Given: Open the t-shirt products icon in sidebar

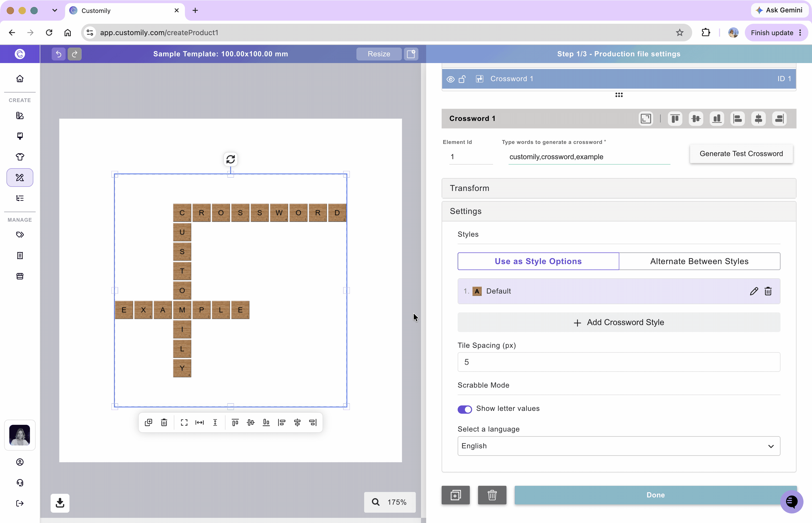Looking at the screenshot, I should 20,157.
